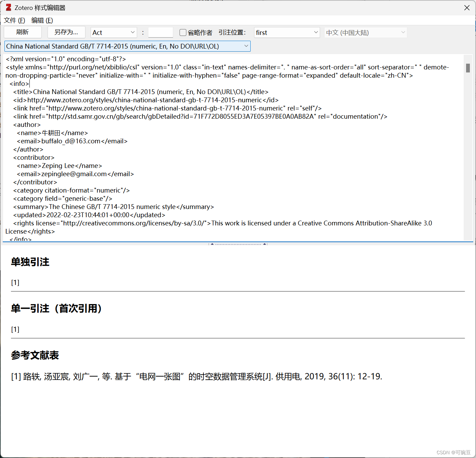Open the 引注位置 first dropdown

coord(287,32)
